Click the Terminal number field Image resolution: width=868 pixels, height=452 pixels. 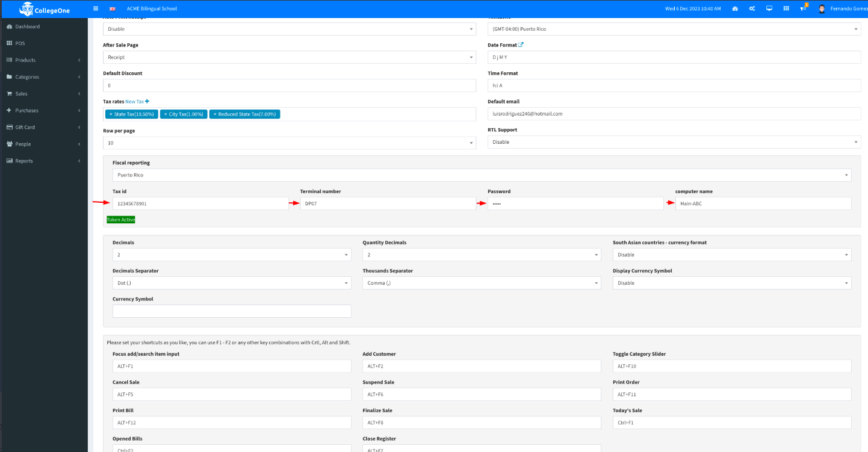tap(388, 203)
